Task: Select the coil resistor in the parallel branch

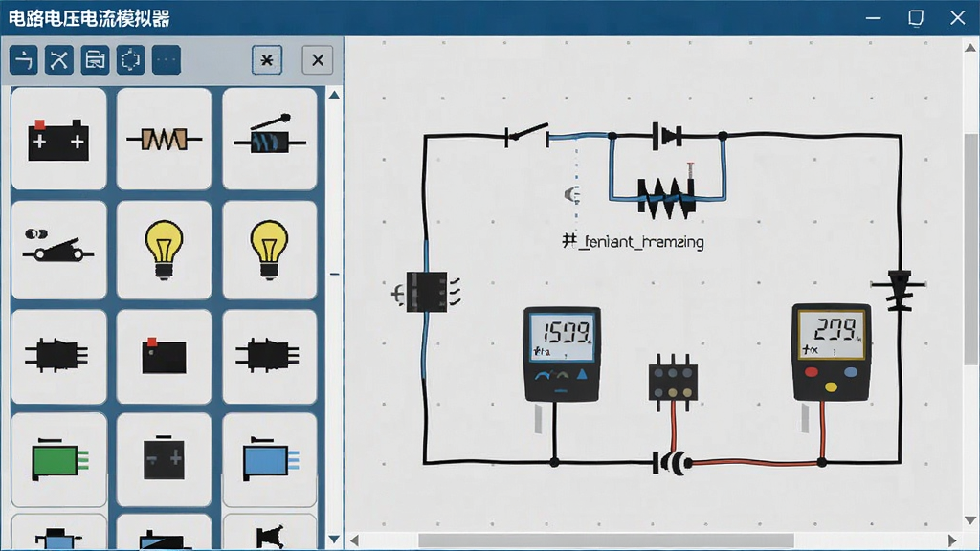Action: coord(666,197)
